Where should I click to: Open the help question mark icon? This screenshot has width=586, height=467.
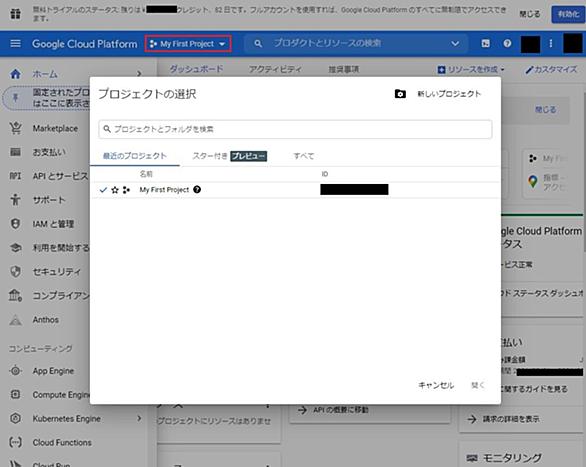click(x=507, y=44)
